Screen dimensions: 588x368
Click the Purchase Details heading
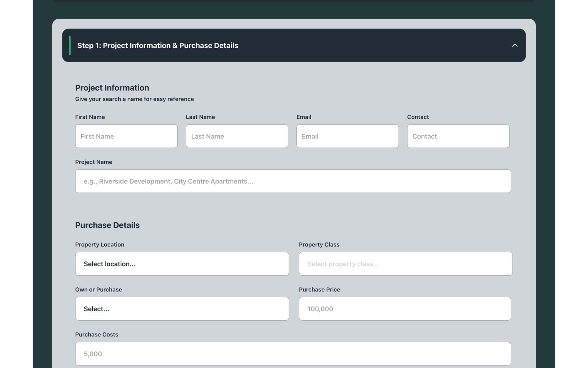[107, 225]
